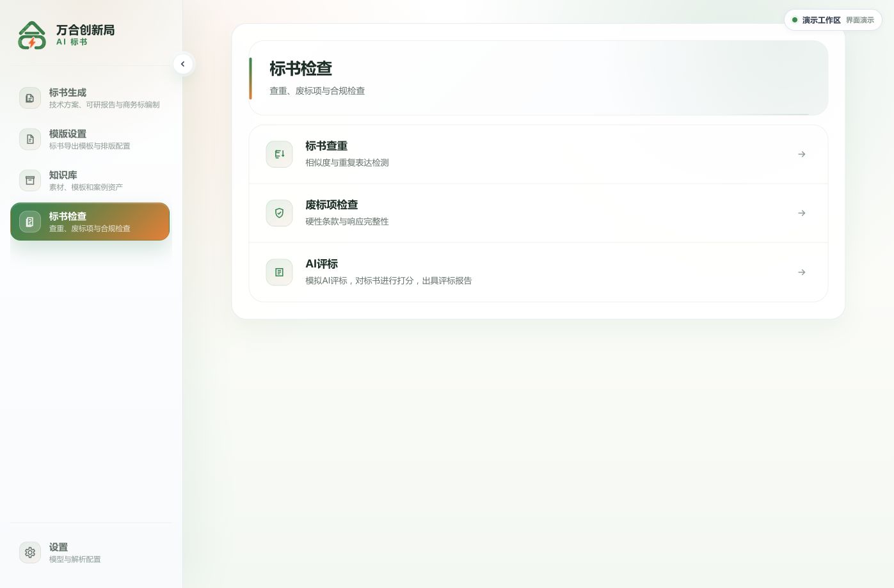Click the AI 标书 brand tagline
Image resolution: width=894 pixels, height=588 pixels.
click(x=72, y=42)
